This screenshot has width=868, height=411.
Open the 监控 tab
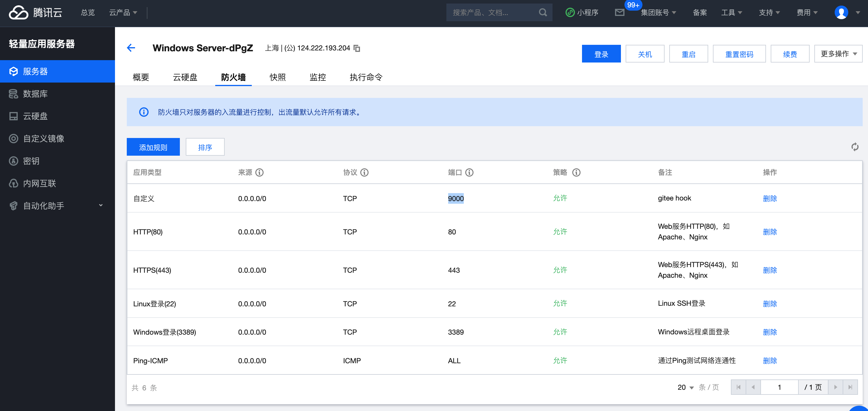coord(318,77)
